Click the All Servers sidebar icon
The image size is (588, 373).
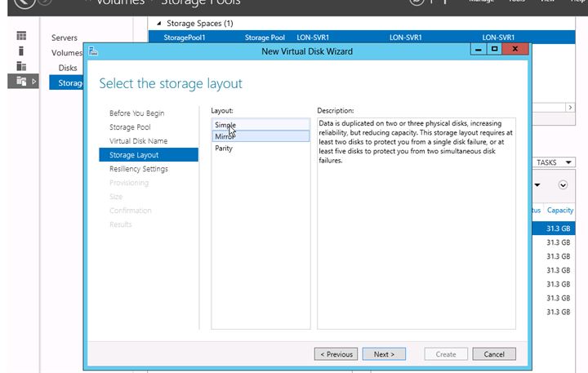(x=21, y=65)
